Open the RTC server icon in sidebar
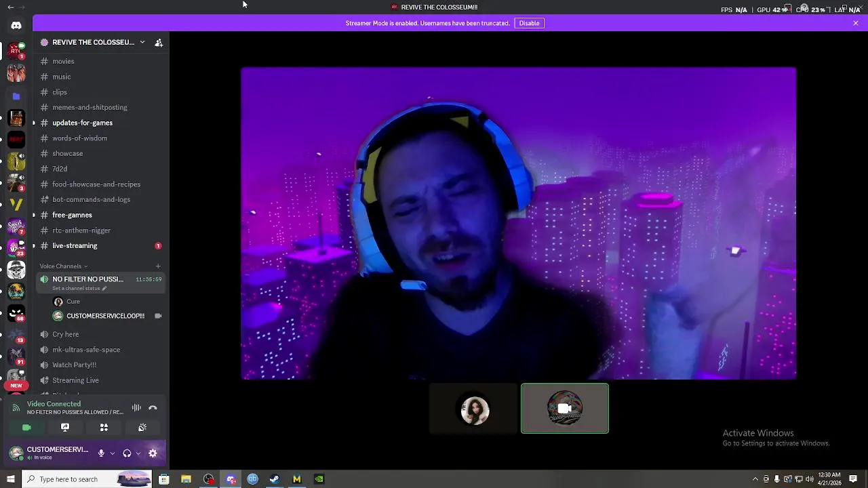868x488 pixels. coord(16,50)
